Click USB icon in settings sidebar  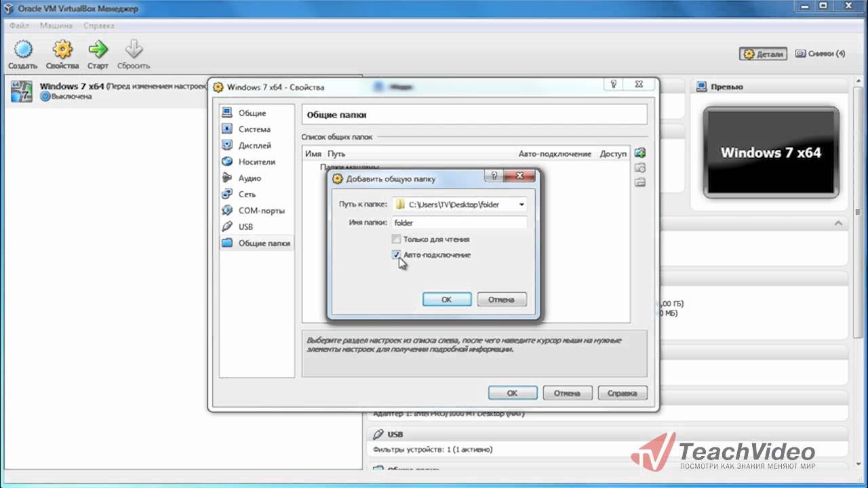pyautogui.click(x=227, y=226)
